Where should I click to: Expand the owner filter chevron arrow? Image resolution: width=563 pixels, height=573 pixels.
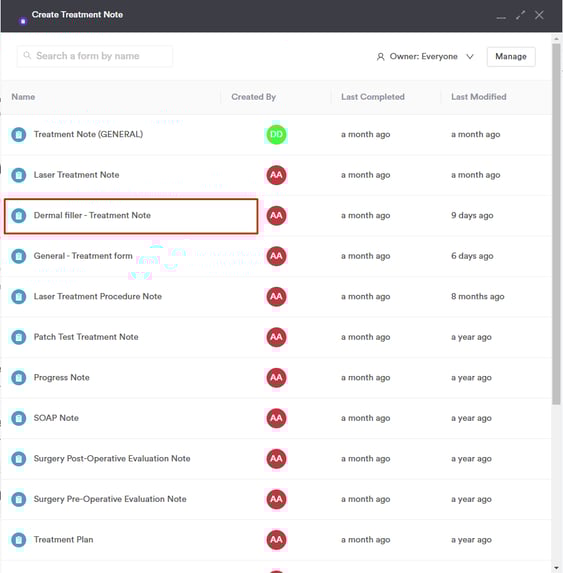[470, 57]
